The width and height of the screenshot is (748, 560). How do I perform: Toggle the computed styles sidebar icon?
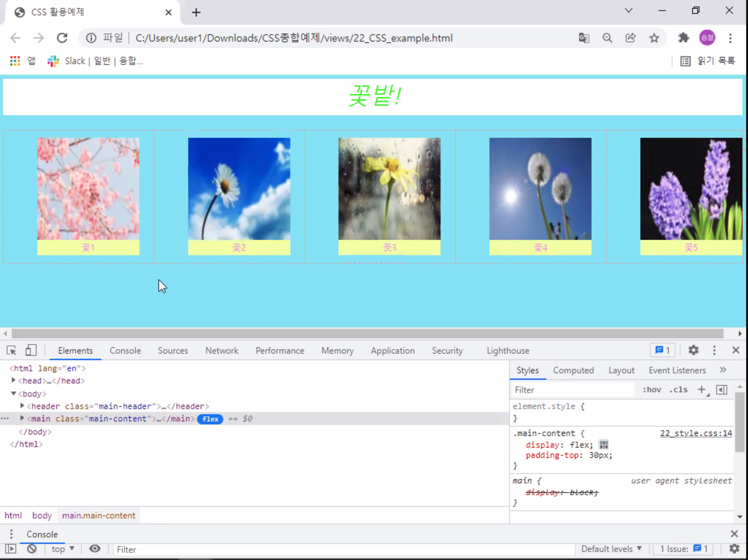coord(722,390)
